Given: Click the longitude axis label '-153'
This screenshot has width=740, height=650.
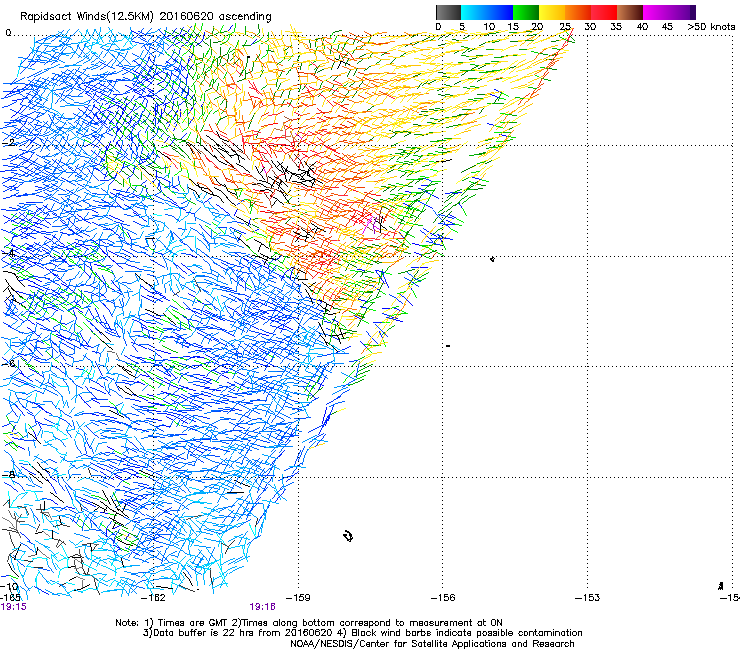Looking at the screenshot, I should coord(588,598).
